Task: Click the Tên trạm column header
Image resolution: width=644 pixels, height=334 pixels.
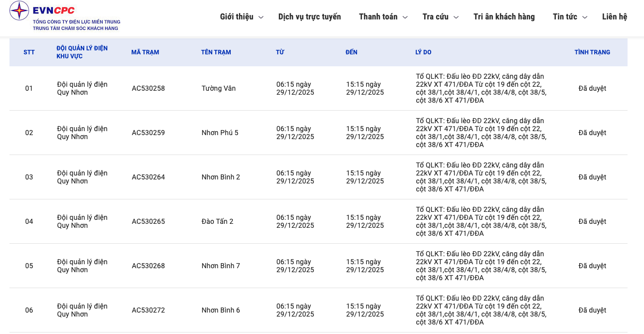Action: (x=216, y=52)
